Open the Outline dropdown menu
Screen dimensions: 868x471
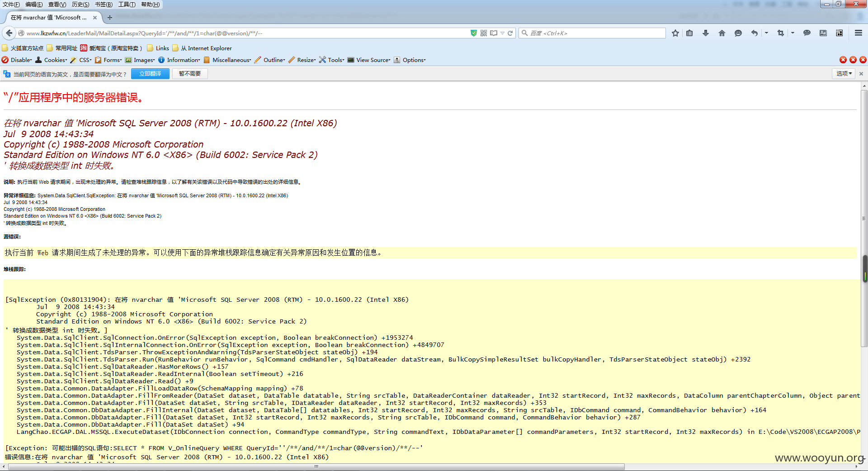coord(270,60)
